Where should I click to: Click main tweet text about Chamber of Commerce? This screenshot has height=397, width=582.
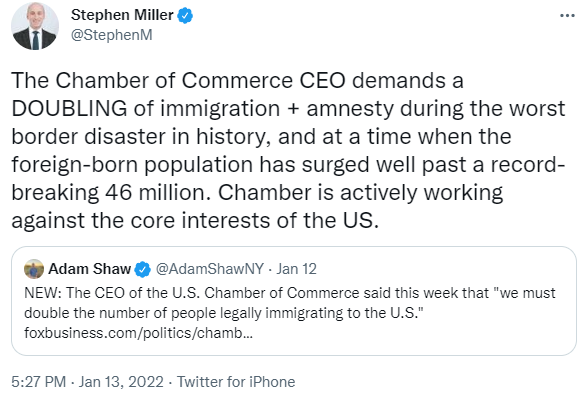pyautogui.click(x=288, y=150)
